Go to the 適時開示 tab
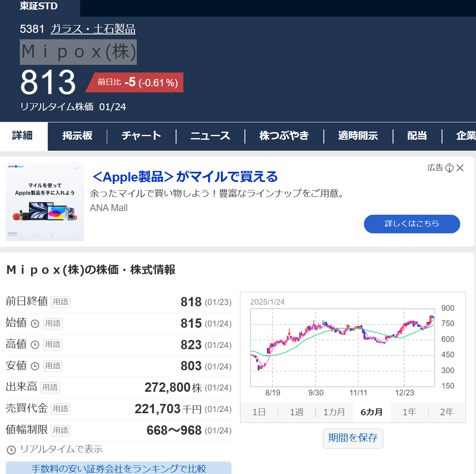The width and height of the screenshot is (476, 474). [358, 136]
